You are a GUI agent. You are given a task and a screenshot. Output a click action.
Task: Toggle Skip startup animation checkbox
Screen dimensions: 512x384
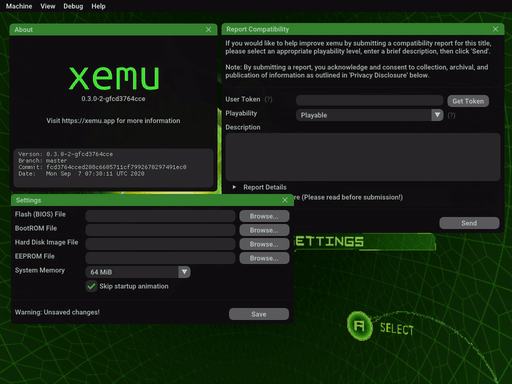[x=91, y=286]
